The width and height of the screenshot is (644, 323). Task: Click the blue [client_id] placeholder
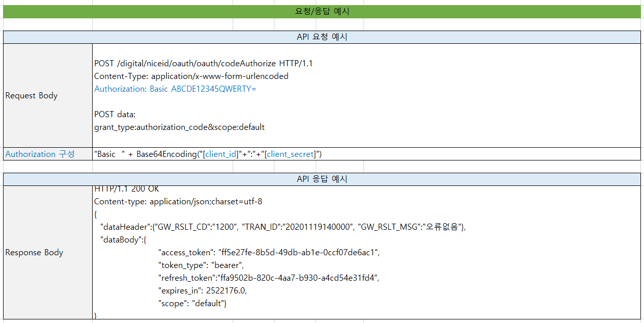(x=220, y=154)
